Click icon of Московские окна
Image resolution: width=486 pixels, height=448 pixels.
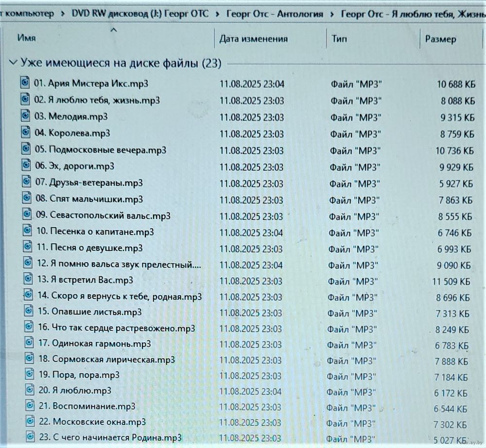[x=30, y=421]
